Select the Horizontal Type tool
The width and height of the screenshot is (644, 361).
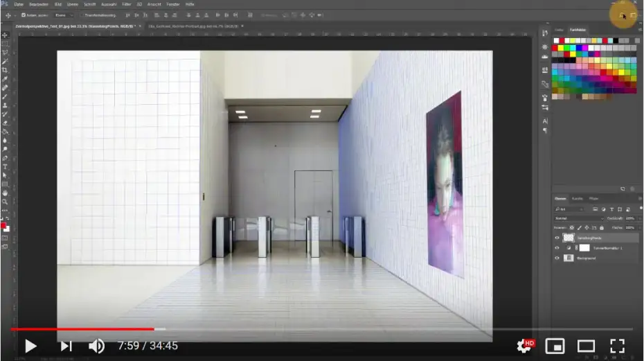pyautogui.click(x=5, y=166)
